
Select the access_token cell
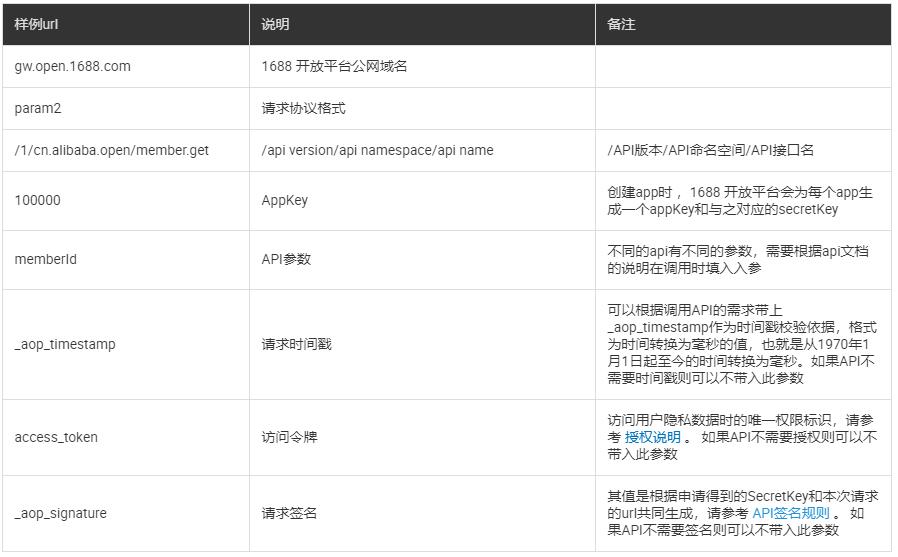[126, 437]
